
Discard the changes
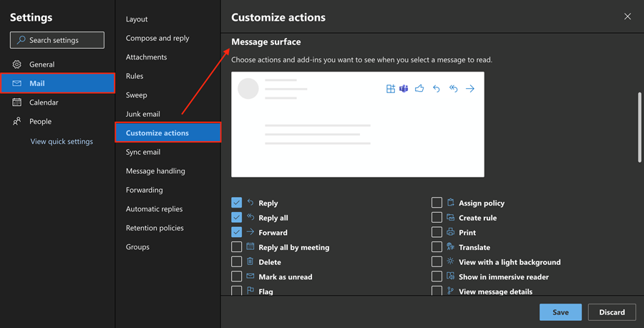(x=612, y=312)
